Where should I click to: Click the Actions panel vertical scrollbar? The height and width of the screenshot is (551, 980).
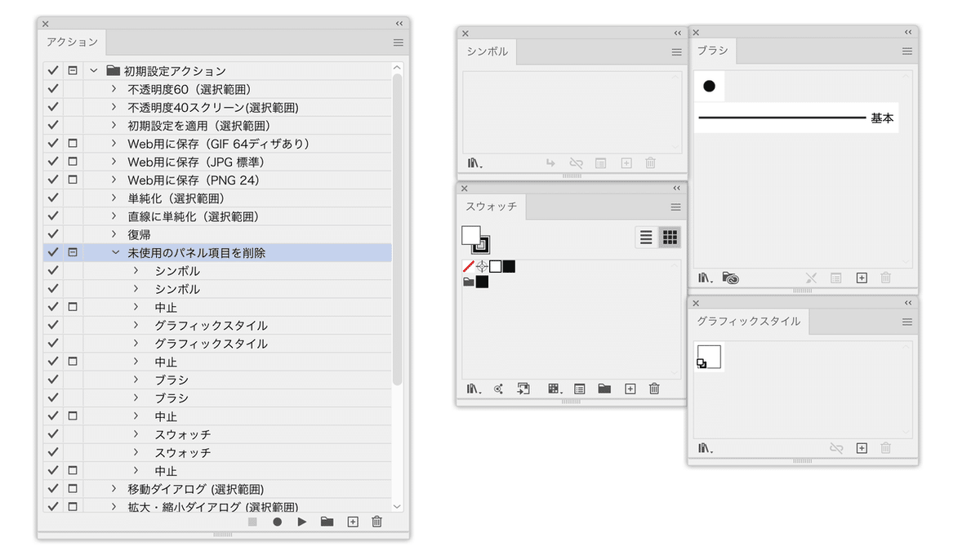tap(398, 229)
